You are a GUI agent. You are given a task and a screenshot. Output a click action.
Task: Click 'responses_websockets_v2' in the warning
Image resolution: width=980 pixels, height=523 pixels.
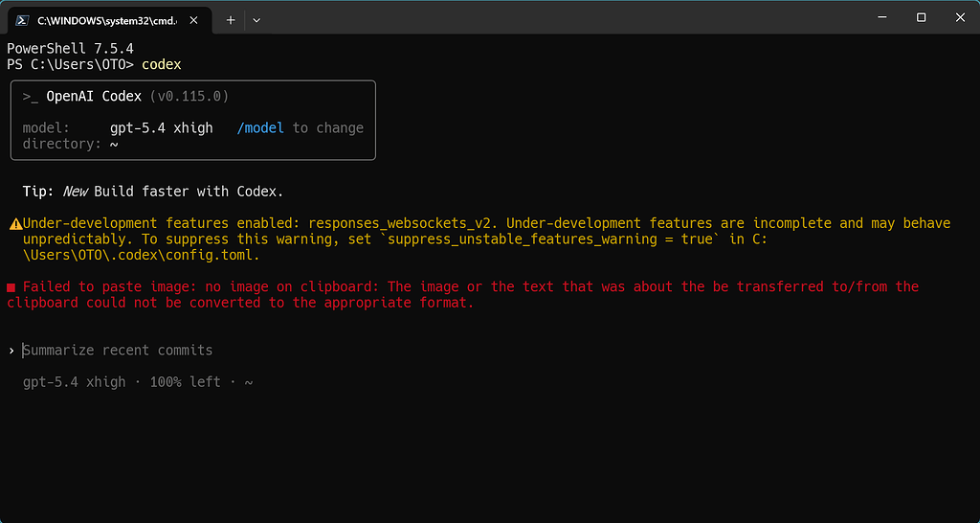click(x=400, y=223)
